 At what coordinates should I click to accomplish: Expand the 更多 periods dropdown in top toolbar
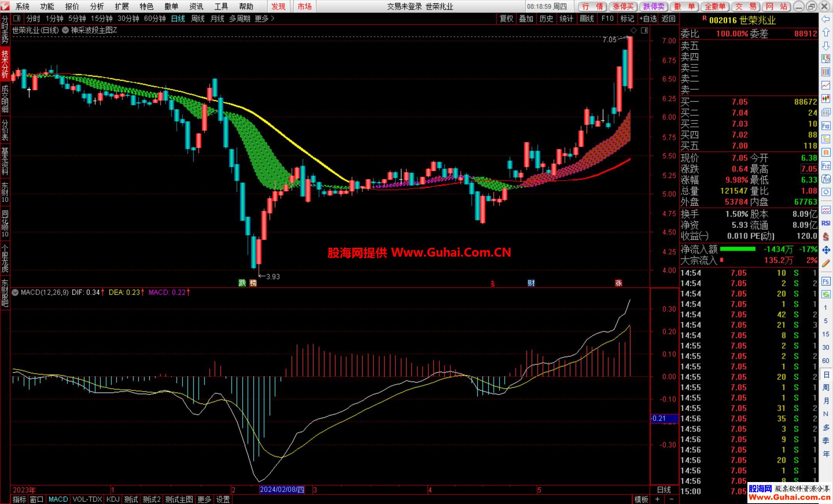[265, 18]
